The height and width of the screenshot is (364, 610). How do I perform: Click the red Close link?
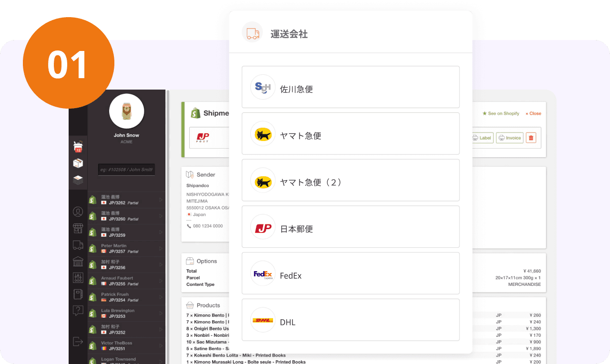click(533, 113)
